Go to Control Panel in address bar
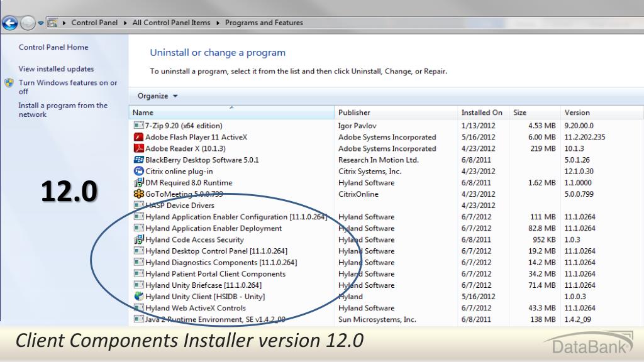Screen dimensions: 644x362 [x=94, y=23]
